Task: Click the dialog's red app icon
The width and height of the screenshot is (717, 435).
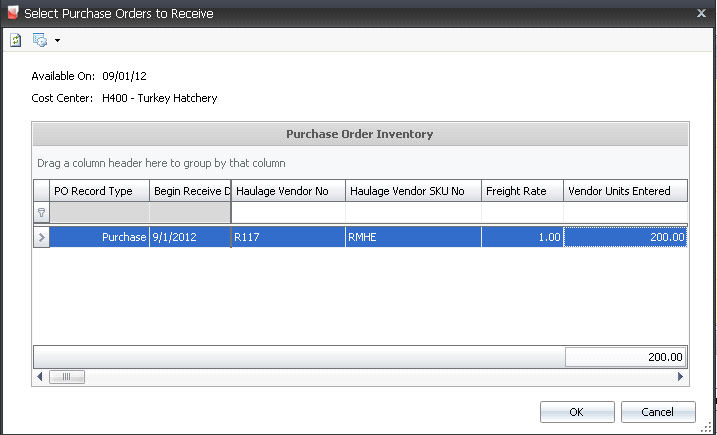Action: [13, 13]
